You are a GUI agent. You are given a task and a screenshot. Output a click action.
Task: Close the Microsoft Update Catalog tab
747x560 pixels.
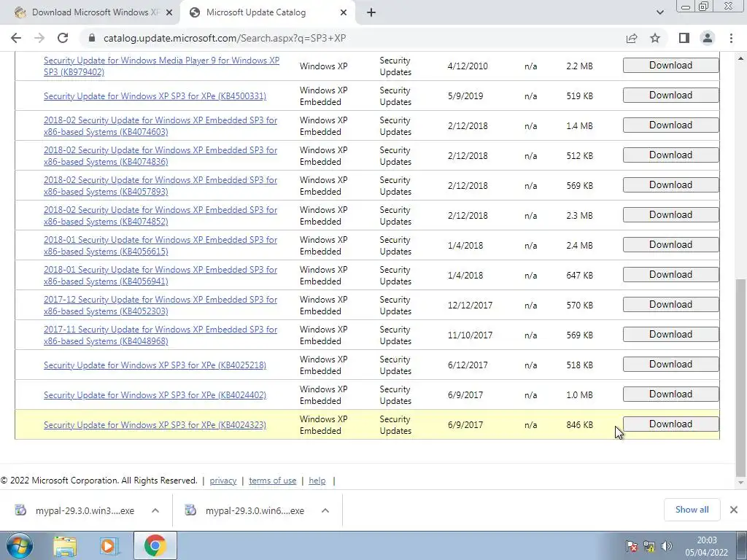click(x=344, y=13)
